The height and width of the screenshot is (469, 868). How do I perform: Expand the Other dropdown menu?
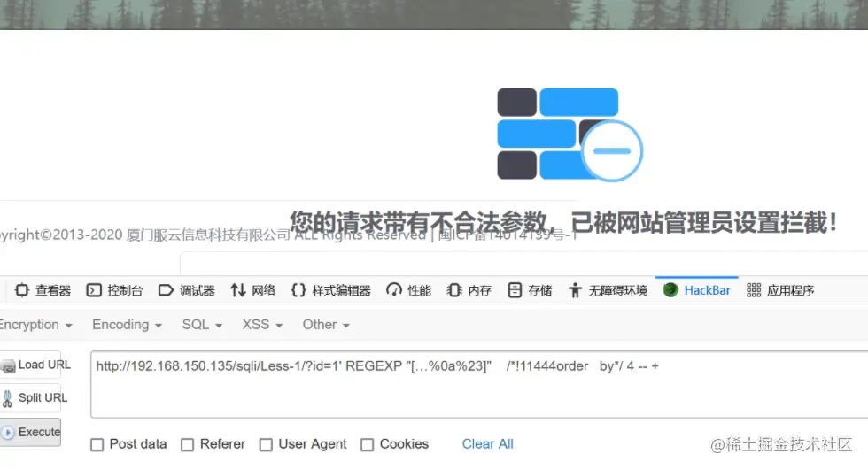pyautogui.click(x=326, y=325)
